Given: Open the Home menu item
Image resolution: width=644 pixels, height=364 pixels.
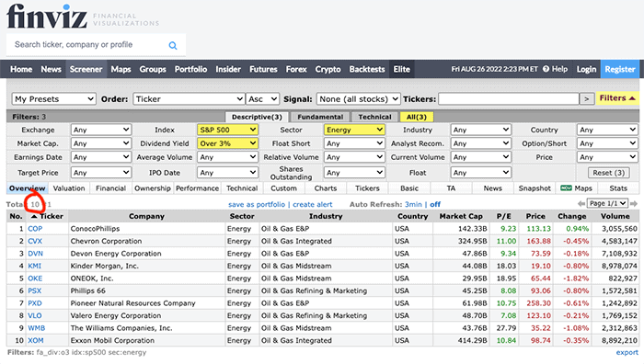Looking at the screenshot, I should (21, 69).
